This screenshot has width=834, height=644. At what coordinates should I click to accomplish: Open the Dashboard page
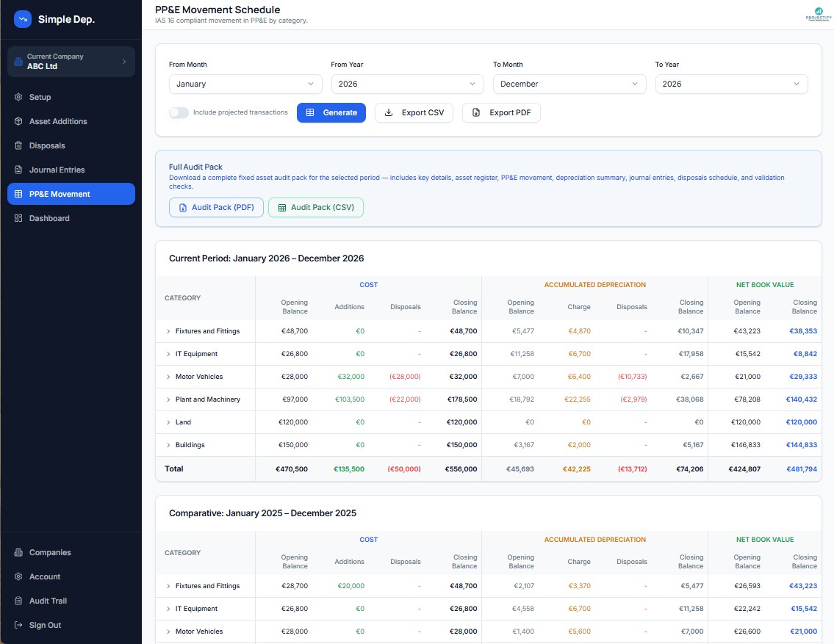pyautogui.click(x=71, y=218)
